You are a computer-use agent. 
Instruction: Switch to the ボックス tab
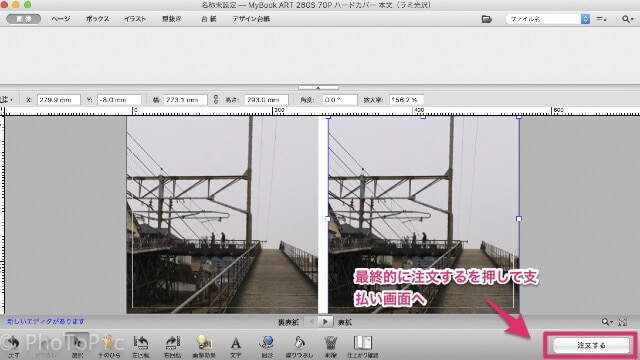point(98,19)
